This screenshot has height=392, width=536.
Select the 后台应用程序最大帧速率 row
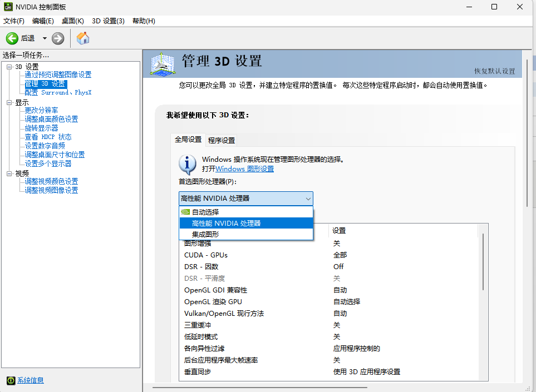tap(328, 360)
